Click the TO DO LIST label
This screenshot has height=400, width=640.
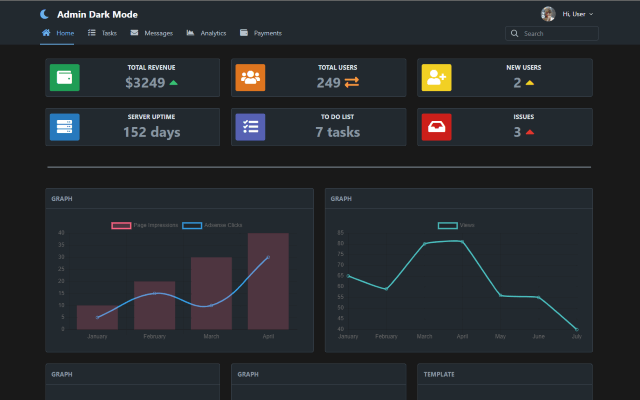337,117
